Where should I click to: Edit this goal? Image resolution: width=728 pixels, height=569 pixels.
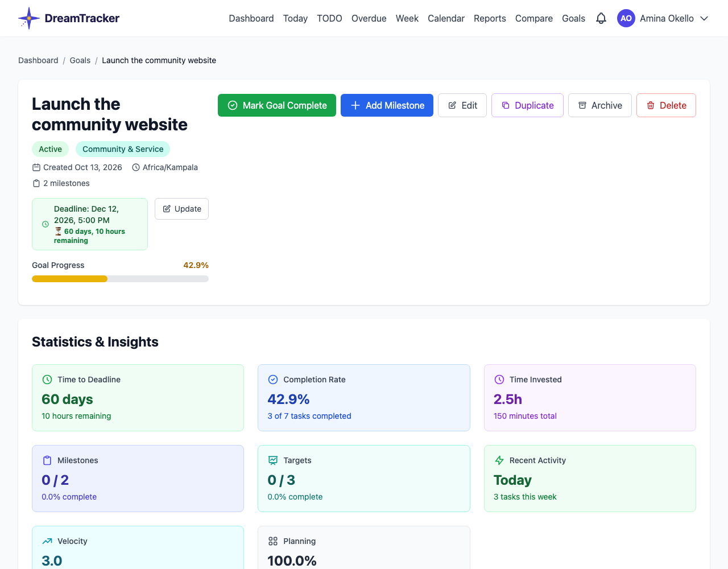pos(462,105)
